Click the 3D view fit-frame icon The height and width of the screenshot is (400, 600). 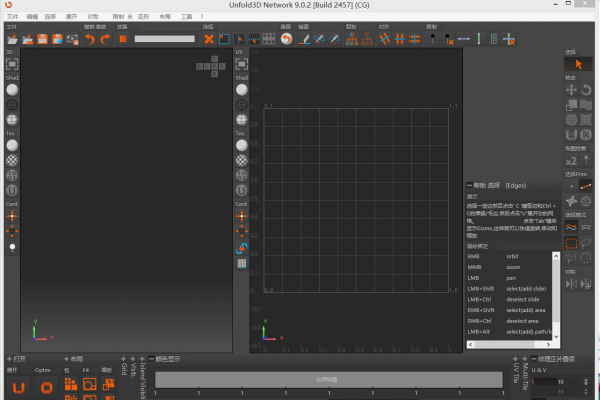pyautogui.click(x=12, y=64)
